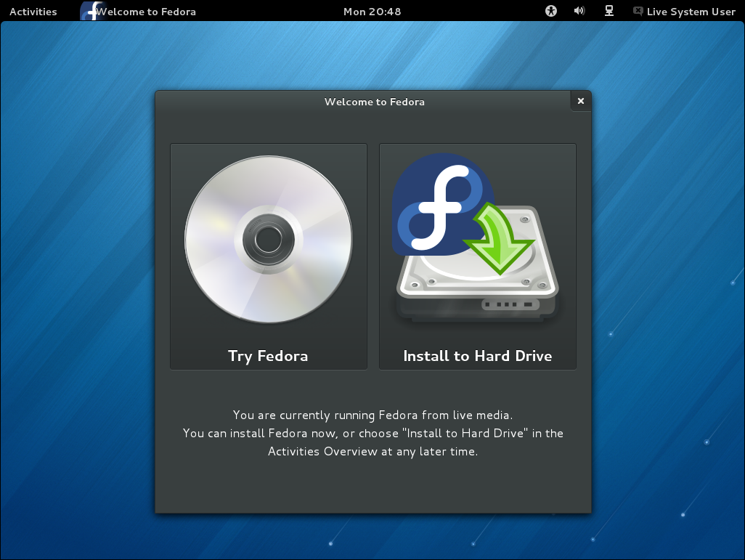Open the network connection indicator

click(609, 12)
